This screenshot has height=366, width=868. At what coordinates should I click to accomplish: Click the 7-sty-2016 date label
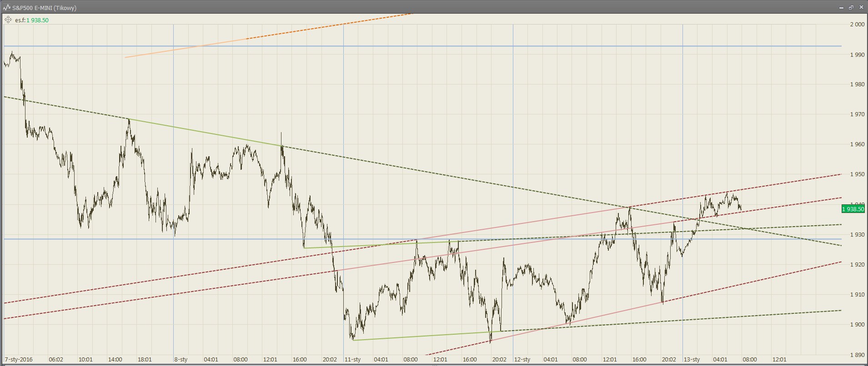pos(19,359)
